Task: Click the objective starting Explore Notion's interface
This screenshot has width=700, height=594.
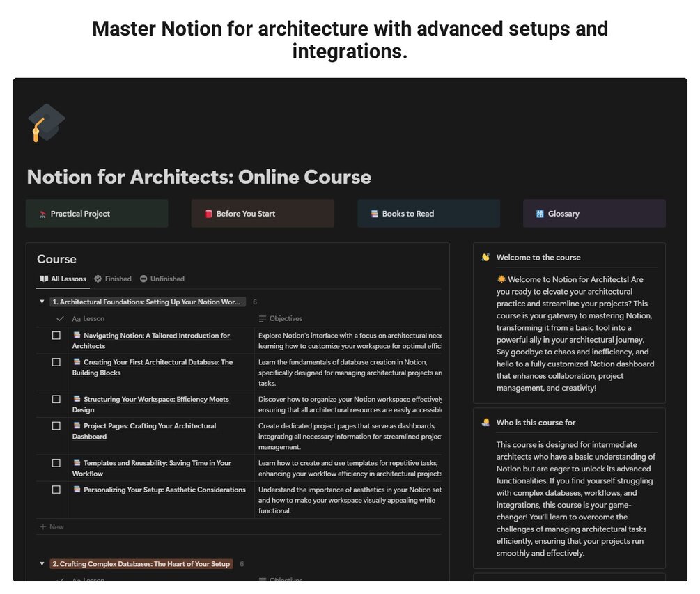Action: (350, 341)
